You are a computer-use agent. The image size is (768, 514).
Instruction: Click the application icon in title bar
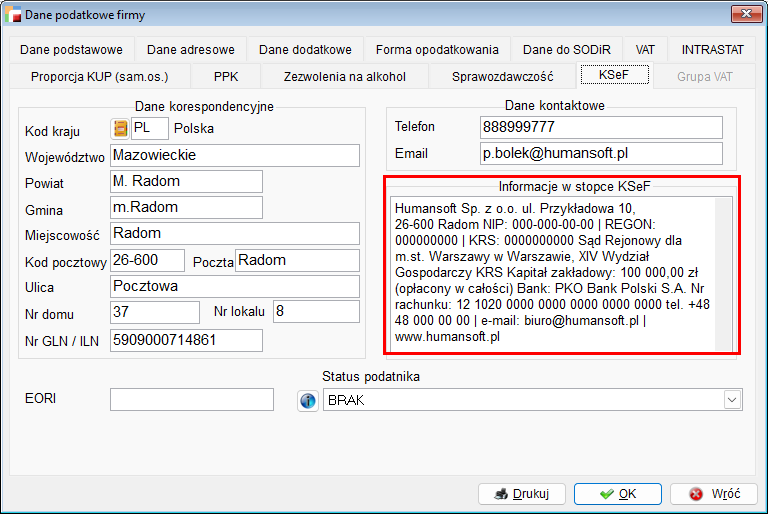12,13
